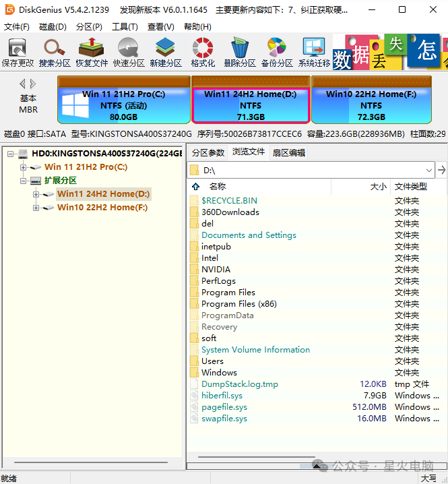Click the 格式化 (Format) icon
448x484 pixels.
pyautogui.click(x=202, y=52)
